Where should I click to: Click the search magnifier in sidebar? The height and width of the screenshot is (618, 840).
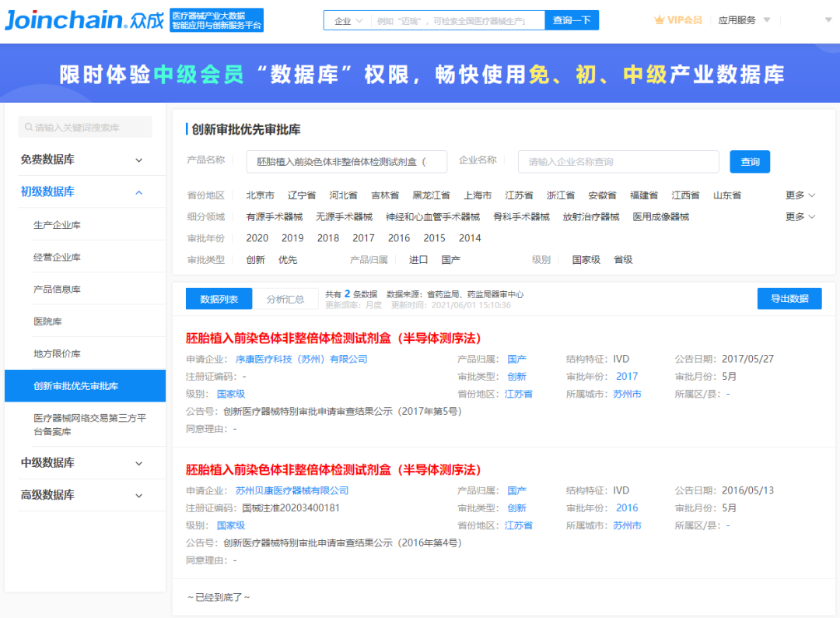(x=29, y=128)
